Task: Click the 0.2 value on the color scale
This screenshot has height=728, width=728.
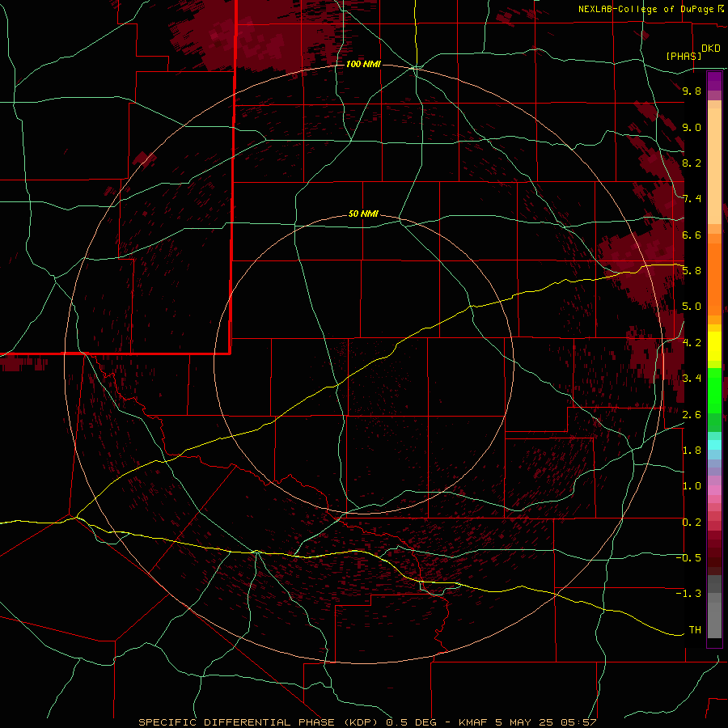Action: (x=692, y=523)
